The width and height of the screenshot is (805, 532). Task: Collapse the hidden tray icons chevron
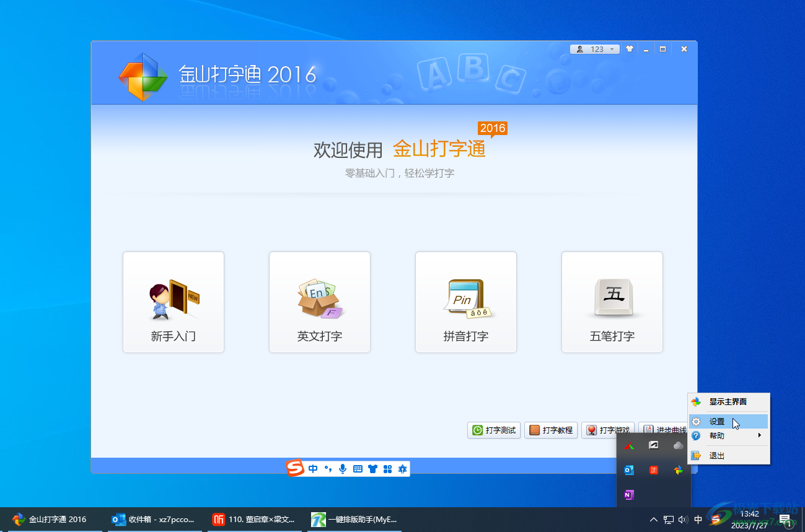pyautogui.click(x=653, y=520)
